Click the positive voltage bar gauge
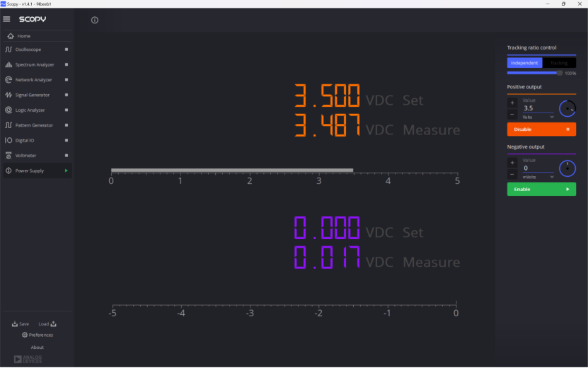The height and width of the screenshot is (368, 588). [284, 176]
